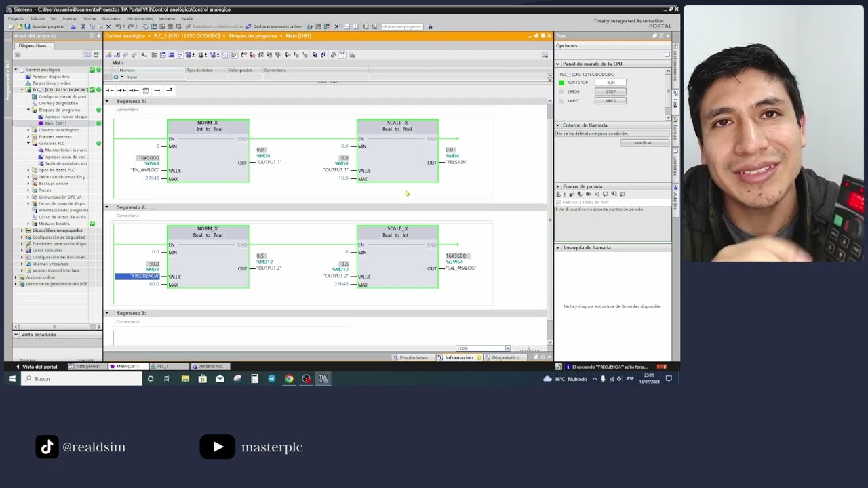
Task: Open the Instrucciones side tab
Action: coord(675,64)
